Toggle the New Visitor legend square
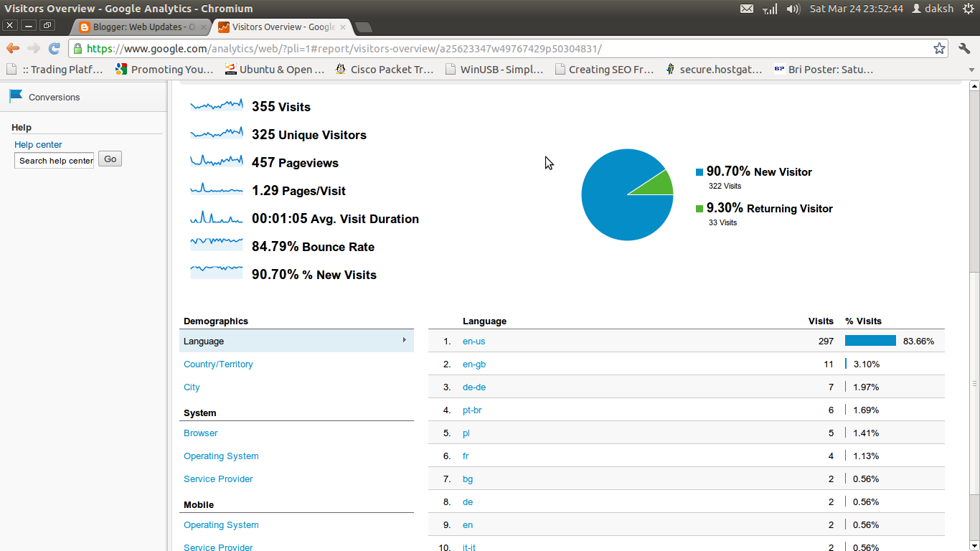This screenshot has height=551, width=980. [698, 171]
